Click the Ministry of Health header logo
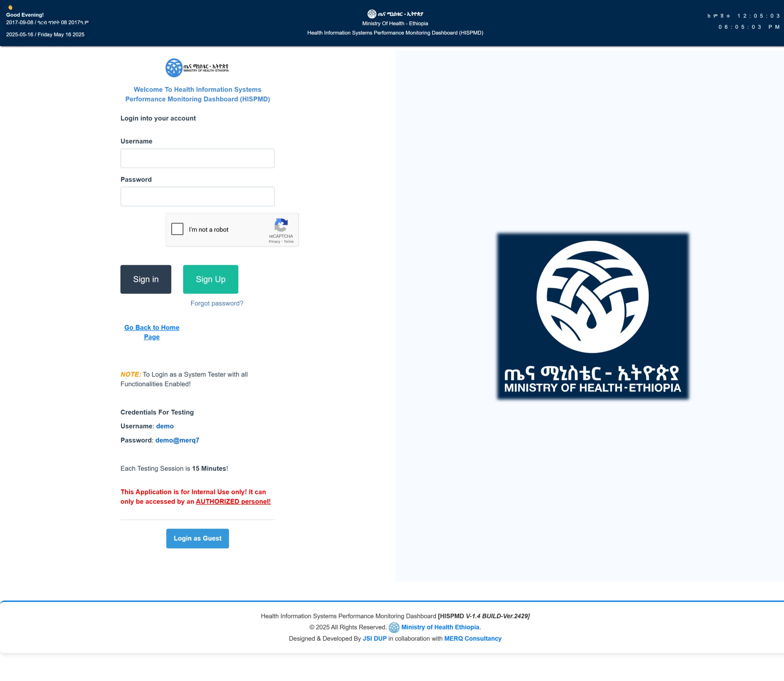Viewport: 784px width, 681px height. [371, 14]
